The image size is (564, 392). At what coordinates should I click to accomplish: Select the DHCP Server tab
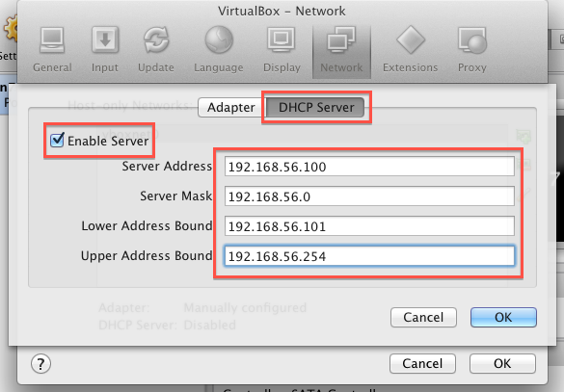(316, 107)
